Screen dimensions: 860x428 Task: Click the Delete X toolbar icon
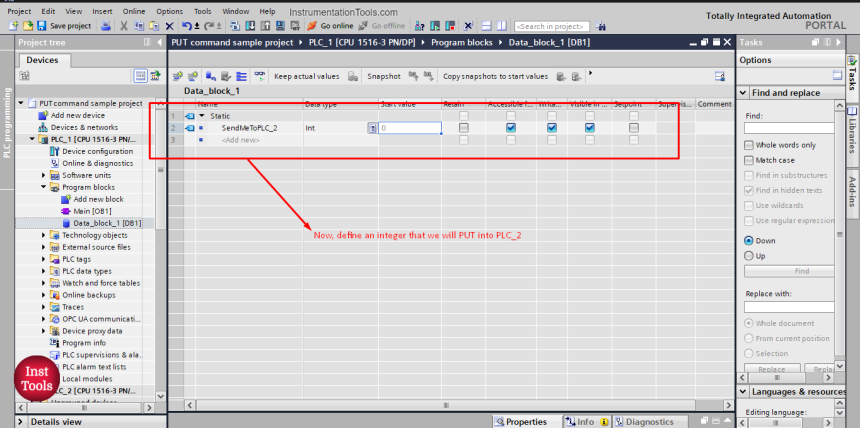pos(170,26)
